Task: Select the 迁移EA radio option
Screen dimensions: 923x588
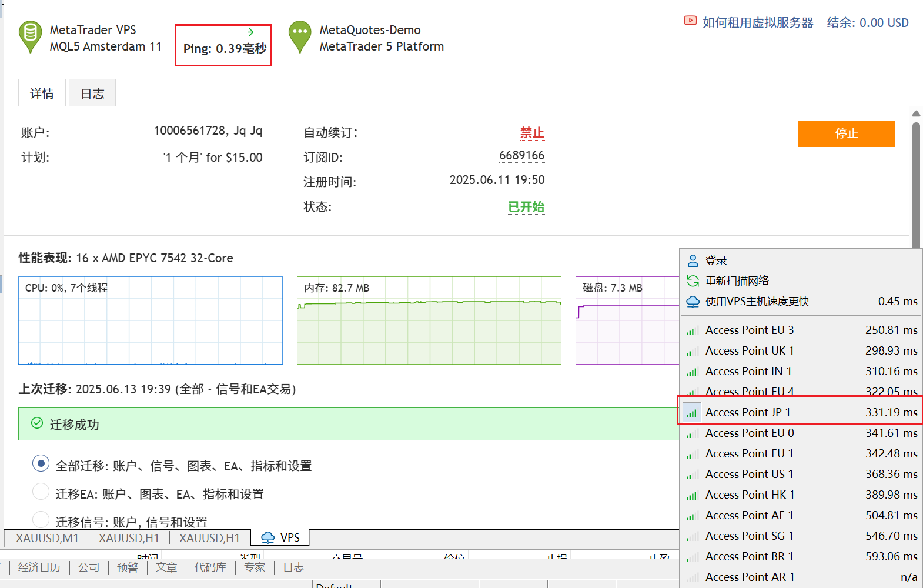Action: 41,492
